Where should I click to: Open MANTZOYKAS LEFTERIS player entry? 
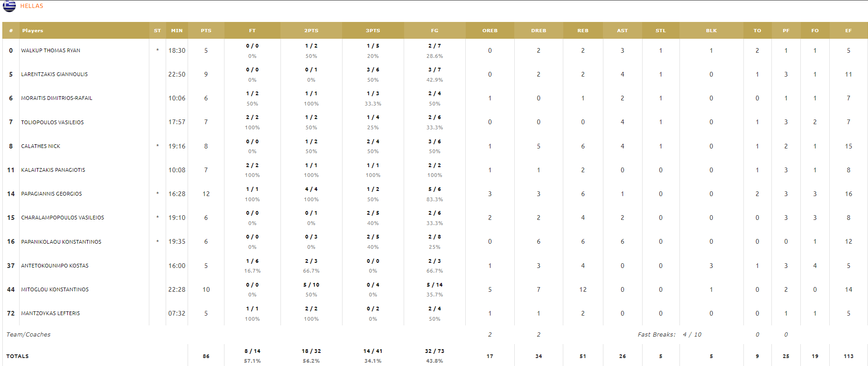[x=50, y=313]
